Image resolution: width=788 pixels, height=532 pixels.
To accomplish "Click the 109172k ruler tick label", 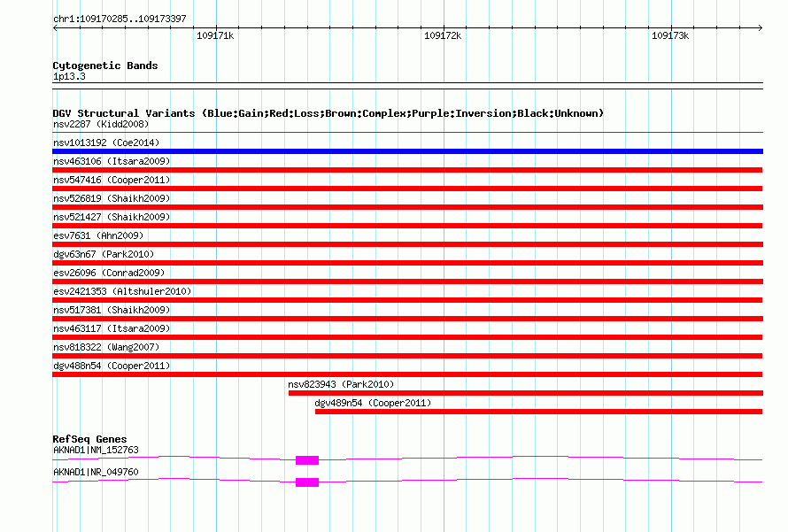I will (x=443, y=35).
